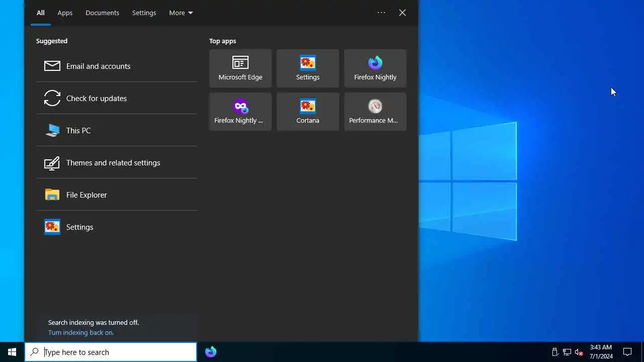The image size is (644, 362).
Task: Close the search panel
Action: tap(403, 13)
